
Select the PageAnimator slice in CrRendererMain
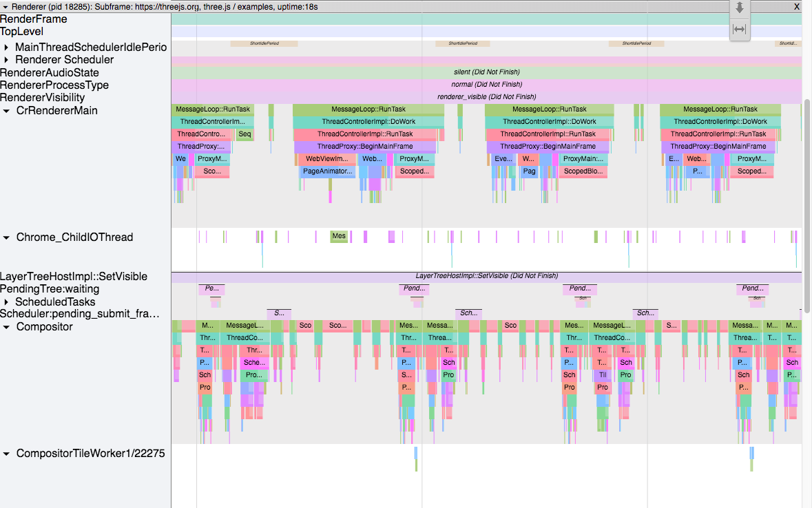(327, 171)
